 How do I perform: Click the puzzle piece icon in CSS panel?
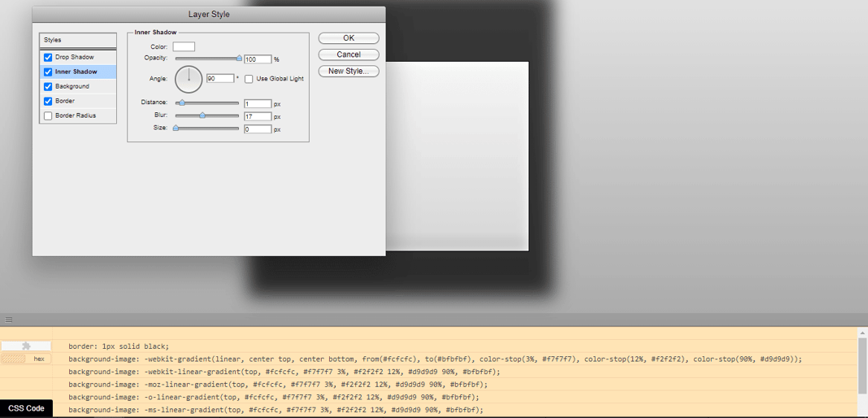coord(26,346)
